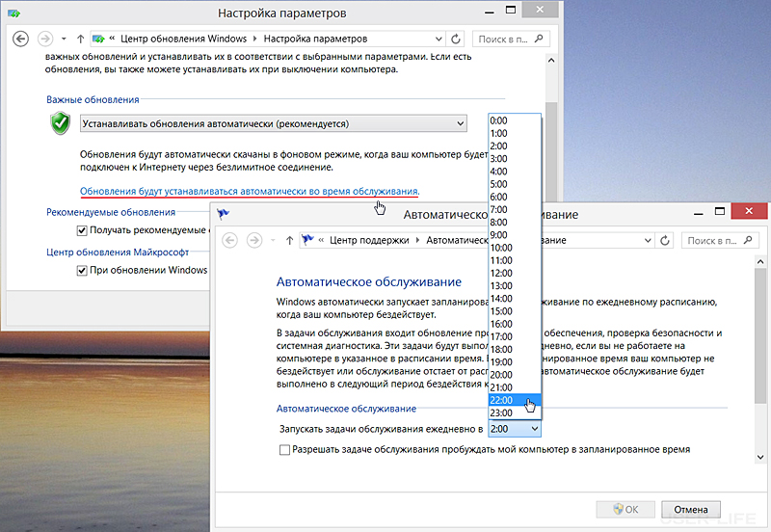
Task: Open link Обновления будут устанавливаться автоматически во время обслуживания
Action: tap(250, 191)
